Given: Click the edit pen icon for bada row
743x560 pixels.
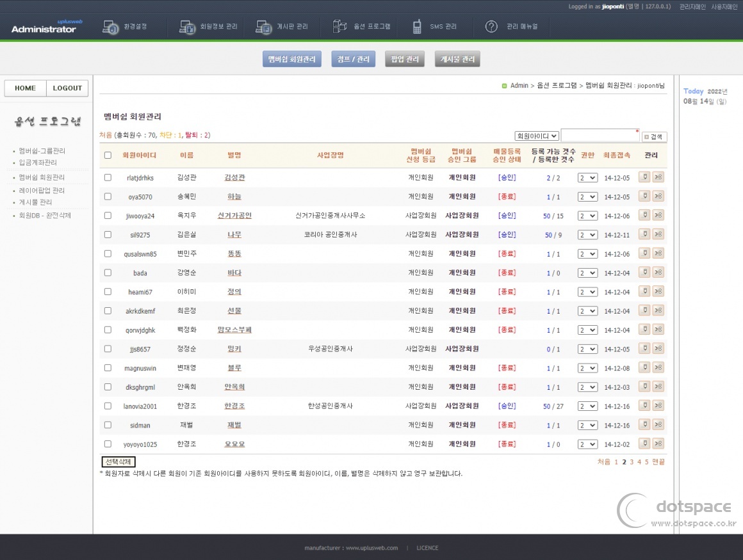Looking at the screenshot, I should click(x=644, y=273).
